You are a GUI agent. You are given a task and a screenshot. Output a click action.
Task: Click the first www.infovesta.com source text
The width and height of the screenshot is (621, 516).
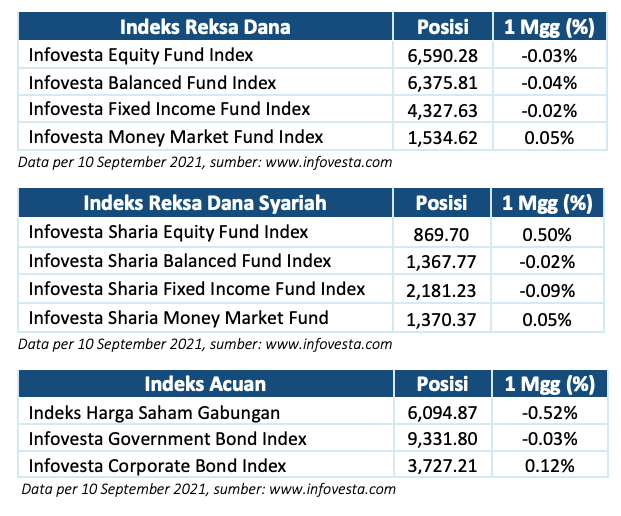(328, 162)
